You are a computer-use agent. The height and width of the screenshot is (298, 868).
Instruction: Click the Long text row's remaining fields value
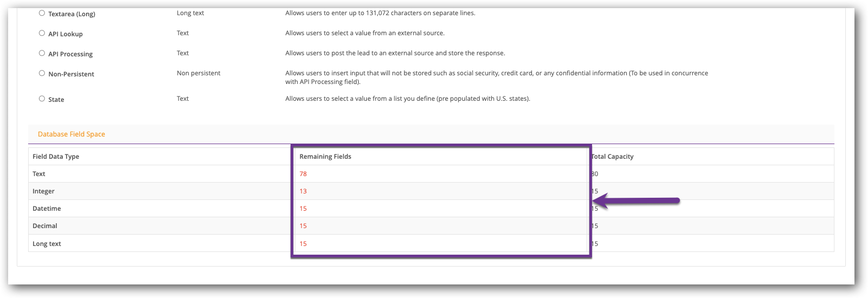tap(303, 244)
